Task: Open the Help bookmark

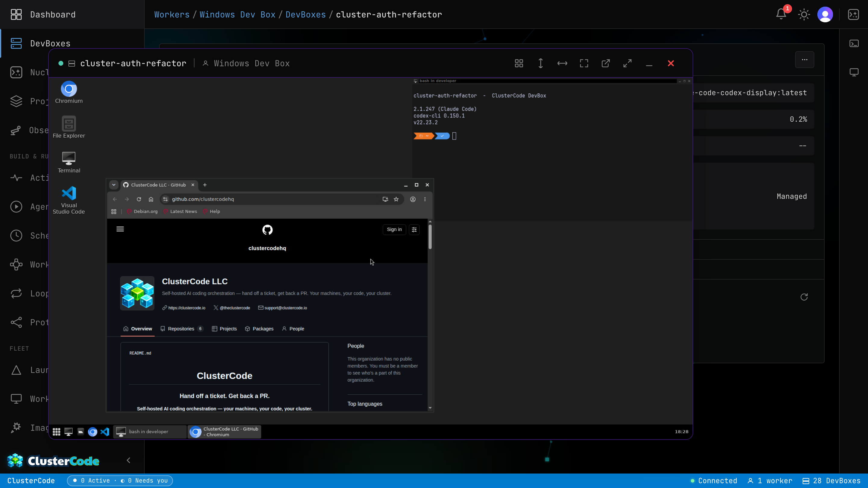Action: click(x=211, y=211)
